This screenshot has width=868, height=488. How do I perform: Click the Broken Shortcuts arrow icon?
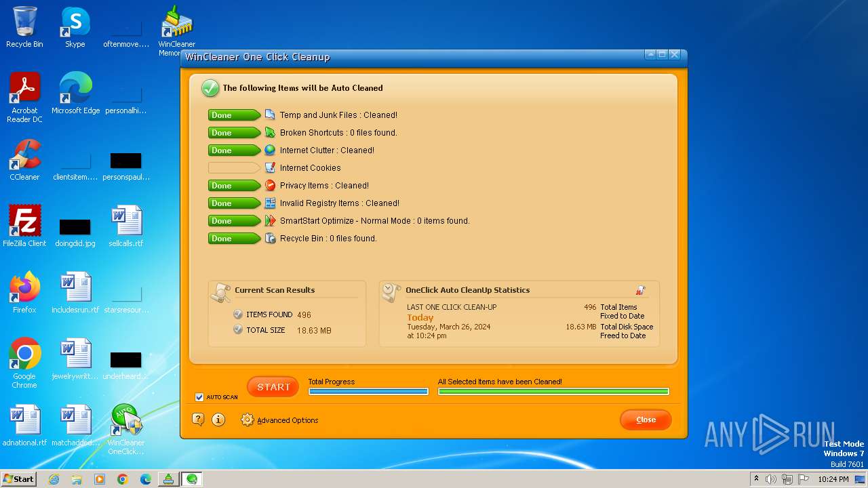(x=270, y=132)
